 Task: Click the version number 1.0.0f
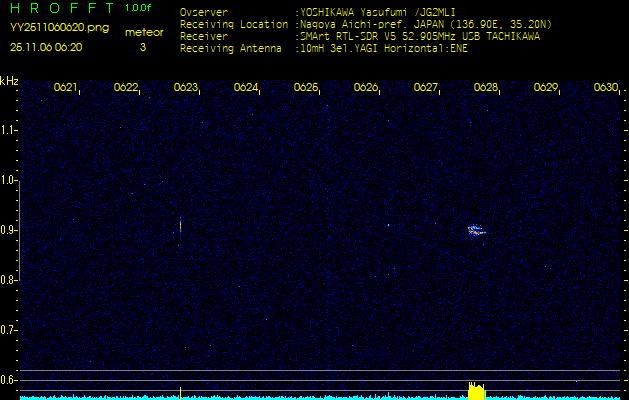138,8
